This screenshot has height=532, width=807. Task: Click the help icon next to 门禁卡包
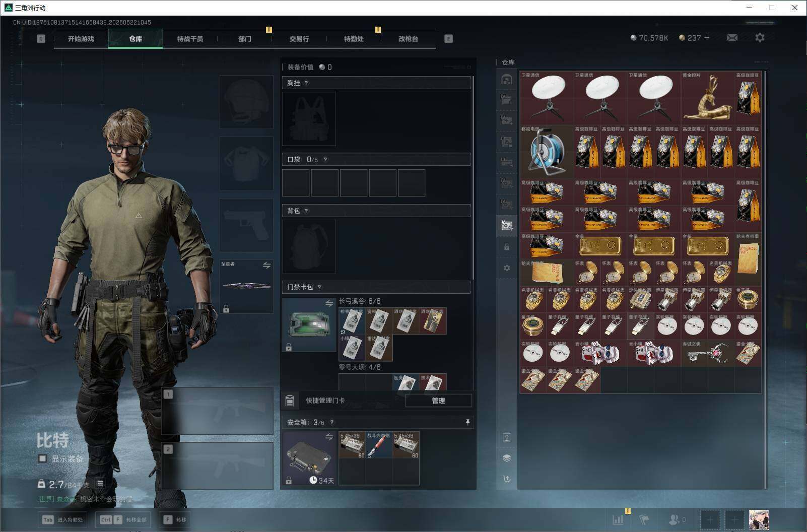coord(319,287)
